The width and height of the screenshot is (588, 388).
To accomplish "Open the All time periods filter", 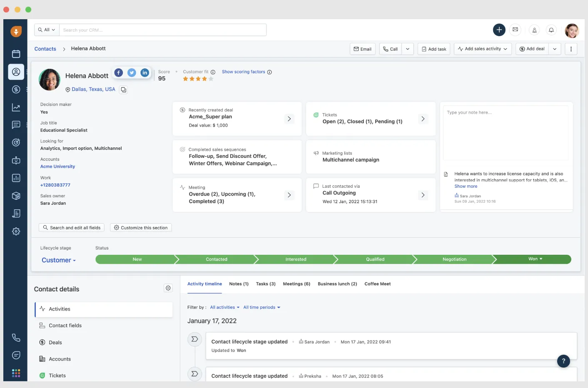I will pos(262,308).
